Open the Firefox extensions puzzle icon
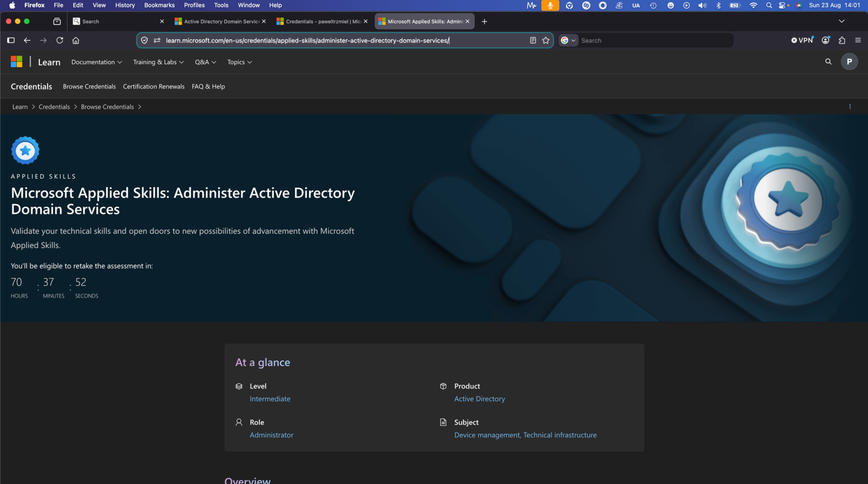This screenshot has height=484, width=868. tap(842, 40)
